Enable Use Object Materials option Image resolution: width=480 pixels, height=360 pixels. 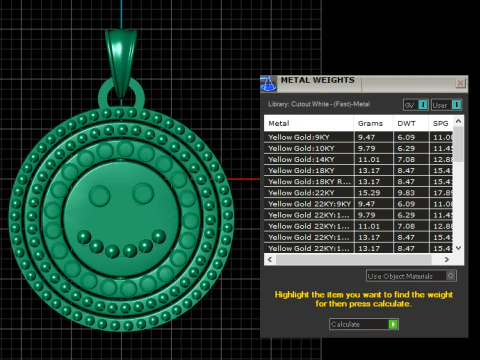[x=411, y=276]
